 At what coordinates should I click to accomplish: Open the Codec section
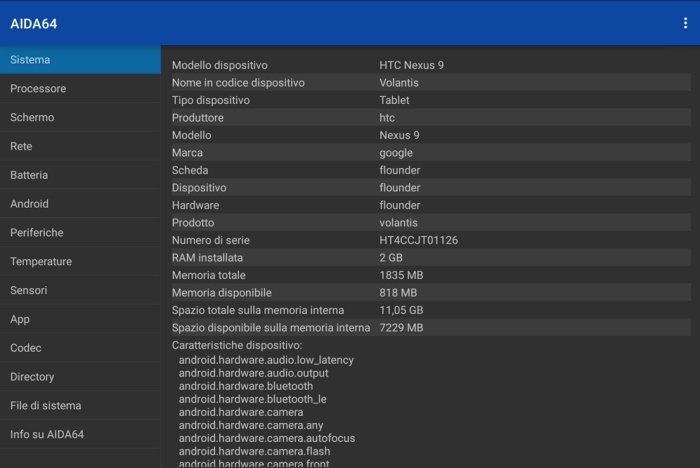pyautogui.click(x=80, y=348)
